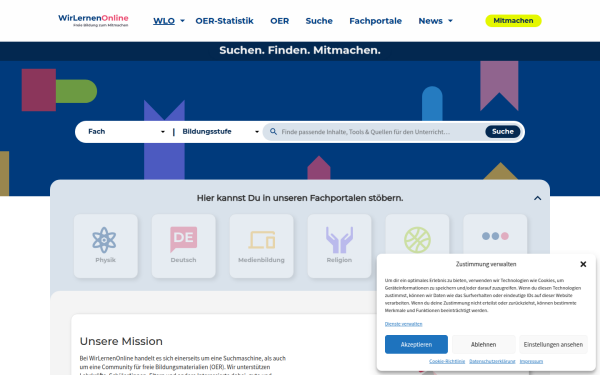Open the Fach dropdown

[x=126, y=132]
